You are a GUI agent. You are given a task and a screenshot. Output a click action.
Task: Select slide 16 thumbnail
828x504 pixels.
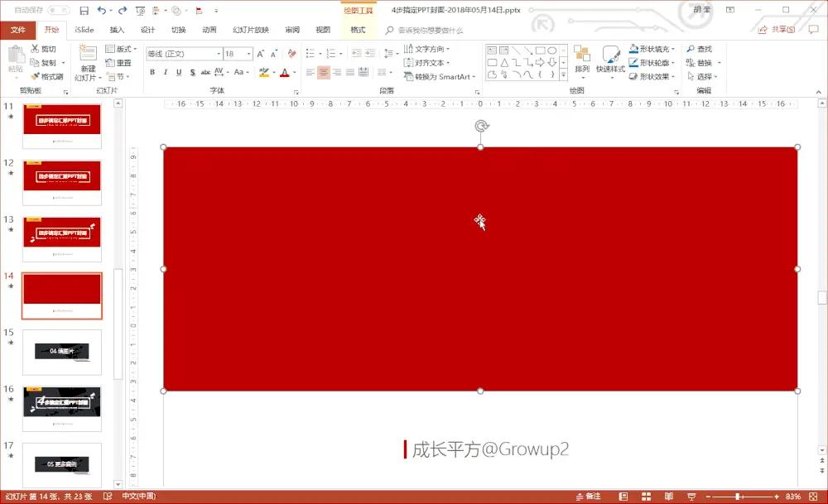[x=62, y=409]
